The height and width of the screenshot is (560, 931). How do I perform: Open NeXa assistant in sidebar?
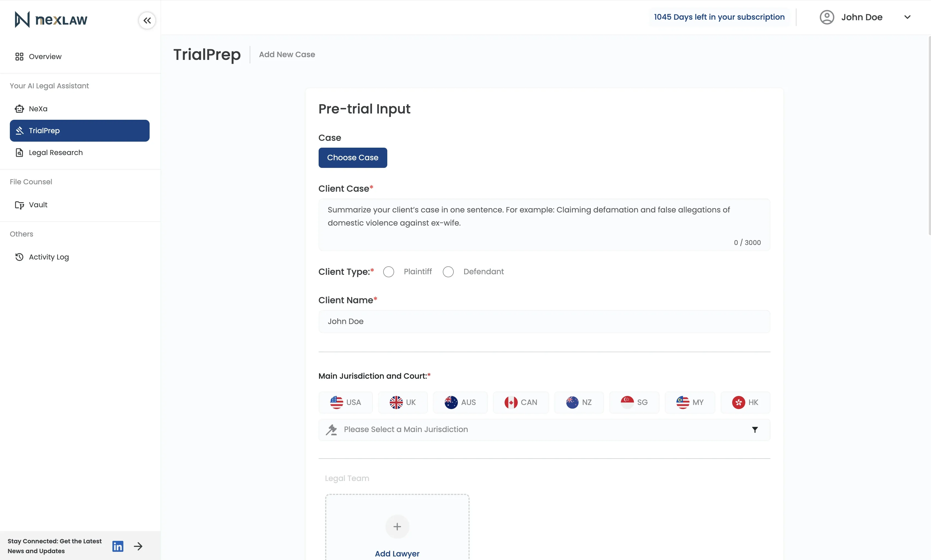[80, 109]
